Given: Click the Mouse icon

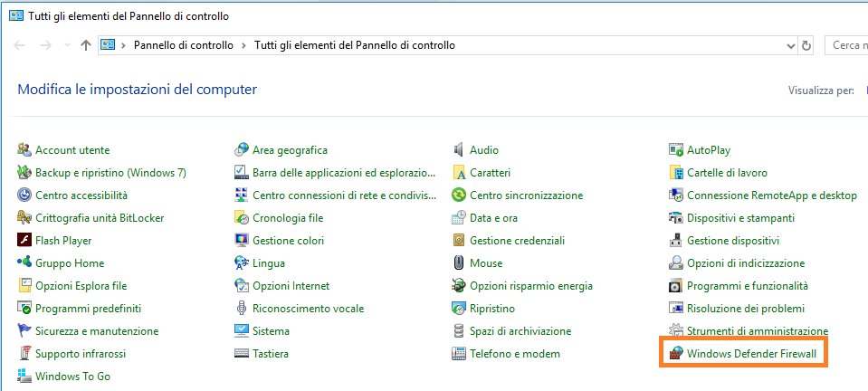Looking at the screenshot, I should pyautogui.click(x=459, y=263).
